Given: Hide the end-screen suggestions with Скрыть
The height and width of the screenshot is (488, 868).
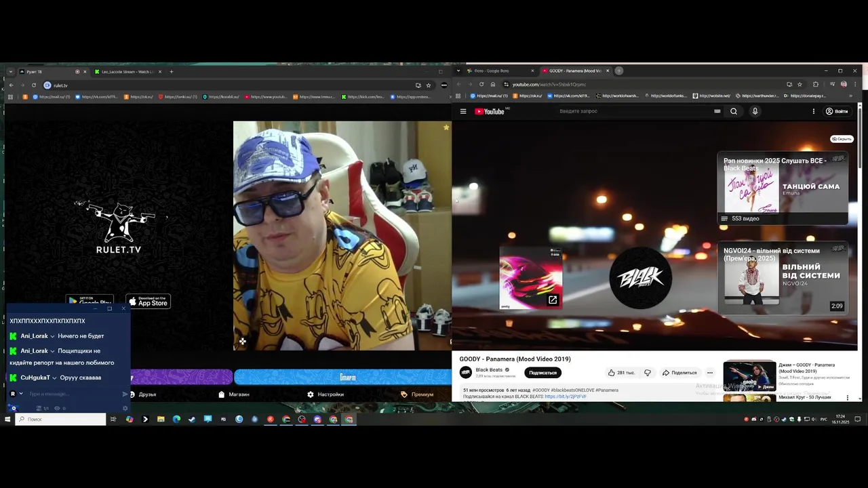Looking at the screenshot, I should click(842, 139).
